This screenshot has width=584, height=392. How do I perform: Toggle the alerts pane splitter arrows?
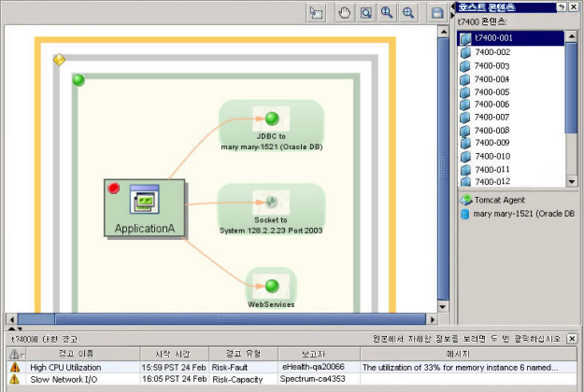coord(15,329)
